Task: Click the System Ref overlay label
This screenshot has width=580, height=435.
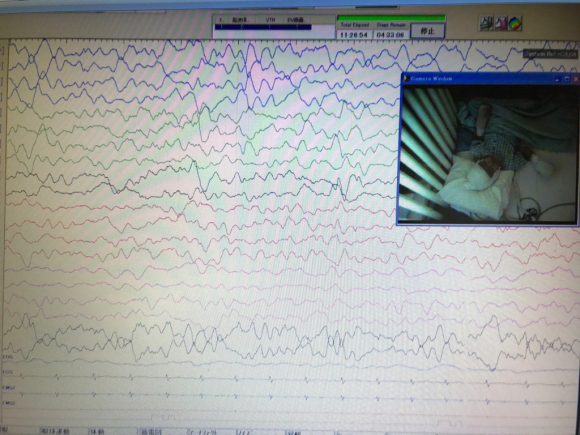Action: (551, 54)
